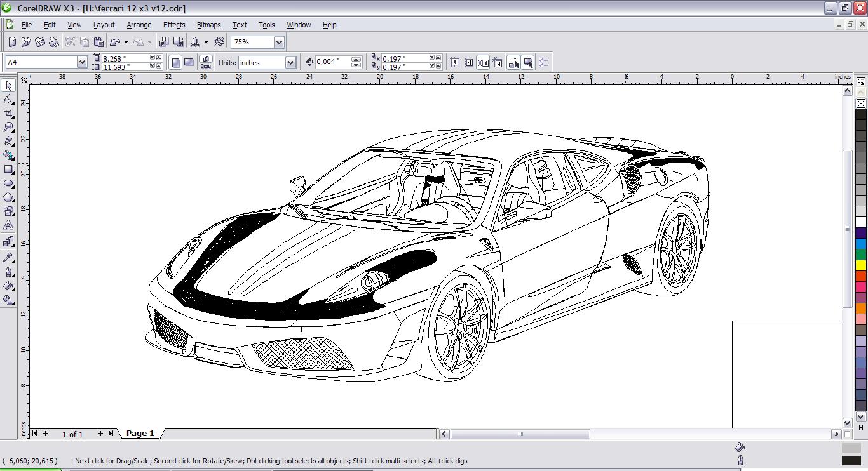Switch page to landscape orientation
The image size is (868, 471).
(189, 62)
